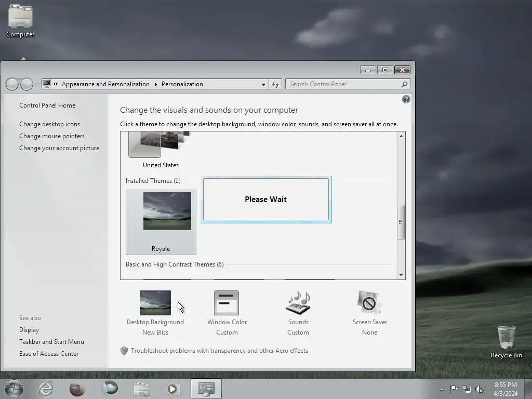
Task: Click Basic and High Contrast Themes heading
Action: pyautogui.click(x=175, y=264)
